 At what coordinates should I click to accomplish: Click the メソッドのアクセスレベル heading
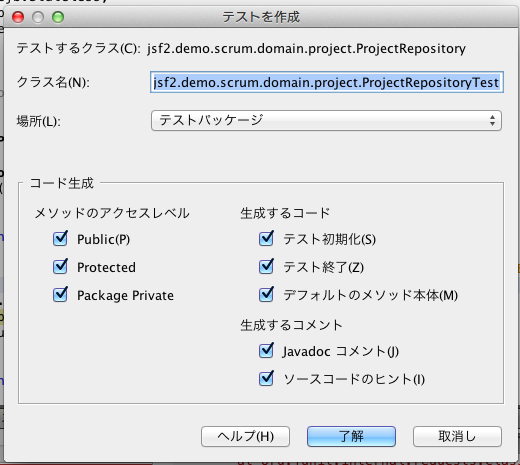[x=112, y=213]
